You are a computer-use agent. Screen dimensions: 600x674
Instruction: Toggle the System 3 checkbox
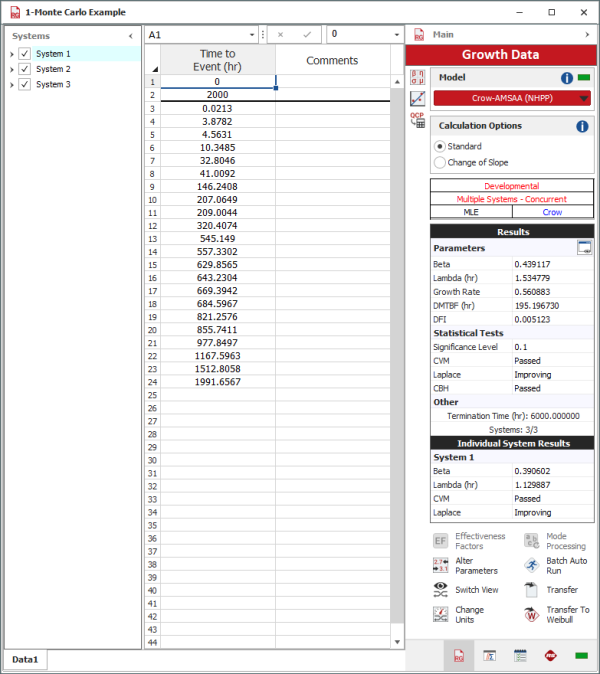(25, 84)
